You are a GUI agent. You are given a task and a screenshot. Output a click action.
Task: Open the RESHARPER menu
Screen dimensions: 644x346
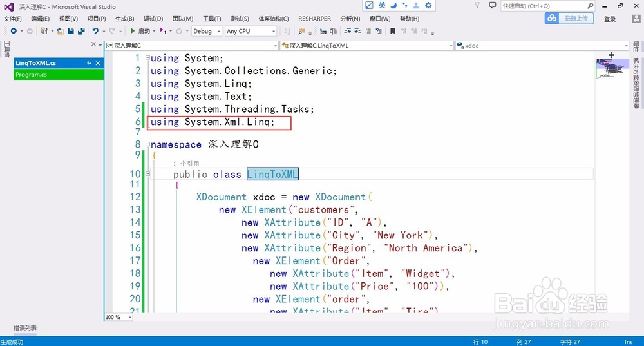point(315,19)
